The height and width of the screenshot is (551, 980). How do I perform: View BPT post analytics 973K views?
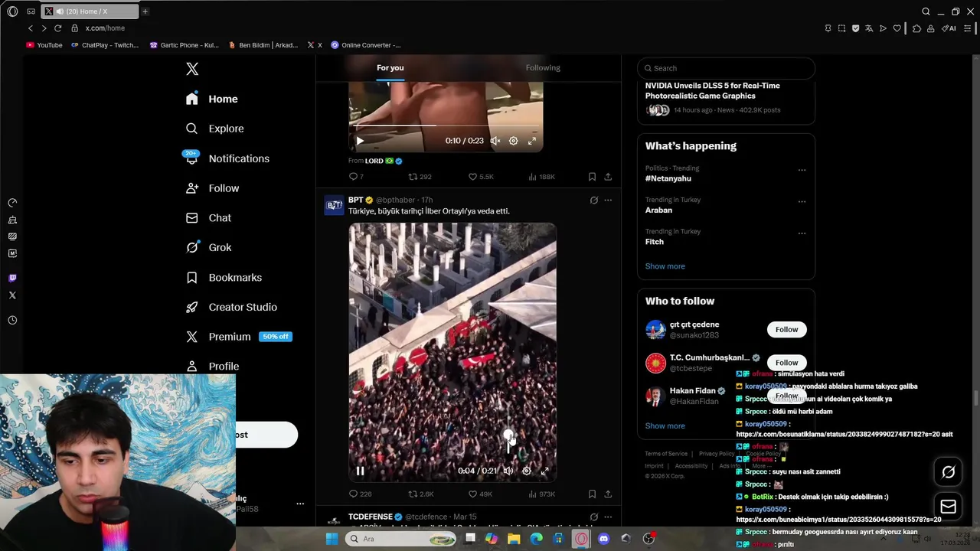[x=541, y=494]
